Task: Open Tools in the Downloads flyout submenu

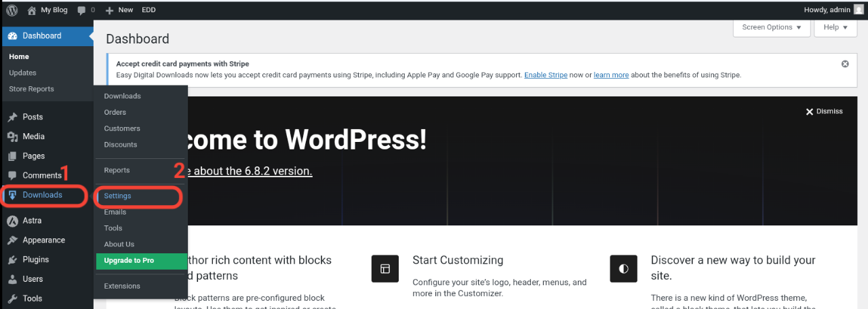Action: tap(113, 228)
